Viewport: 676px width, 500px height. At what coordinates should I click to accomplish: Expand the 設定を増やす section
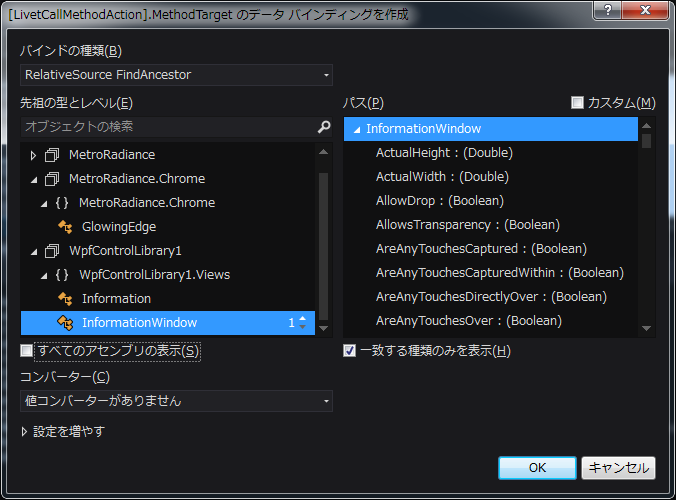pyautogui.click(x=25, y=431)
